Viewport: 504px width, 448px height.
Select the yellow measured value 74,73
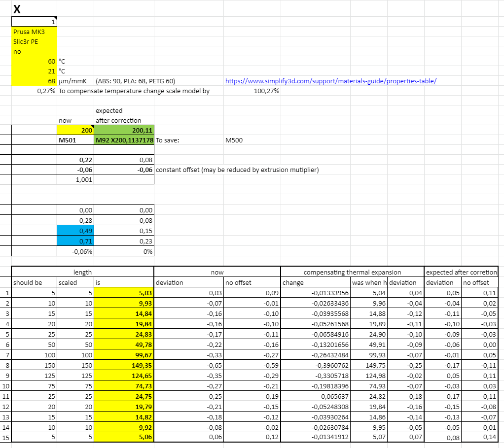tap(124, 386)
